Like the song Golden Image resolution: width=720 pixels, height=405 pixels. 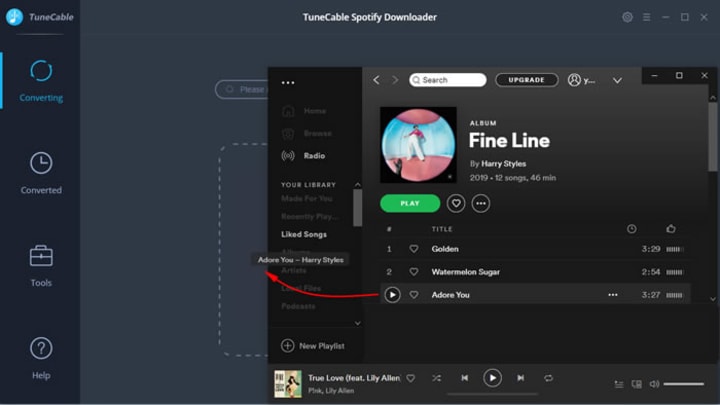point(414,249)
